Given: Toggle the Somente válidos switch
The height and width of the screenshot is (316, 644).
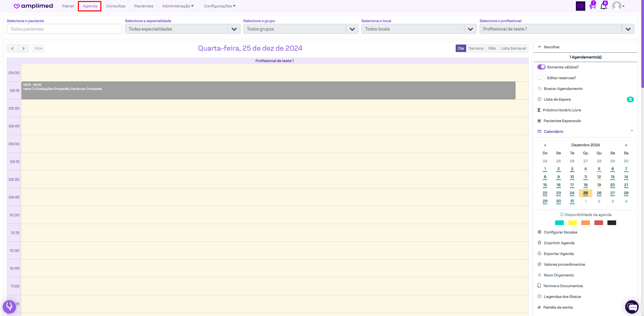Looking at the screenshot, I should tap(541, 67).
